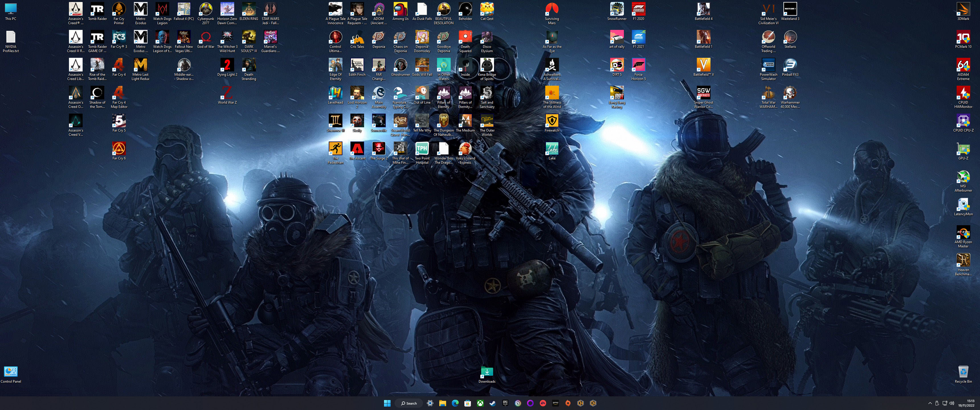The image size is (980, 410).
Task: Open Ubisoft Connect from the taskbar
Action: (x=518, y=403)
